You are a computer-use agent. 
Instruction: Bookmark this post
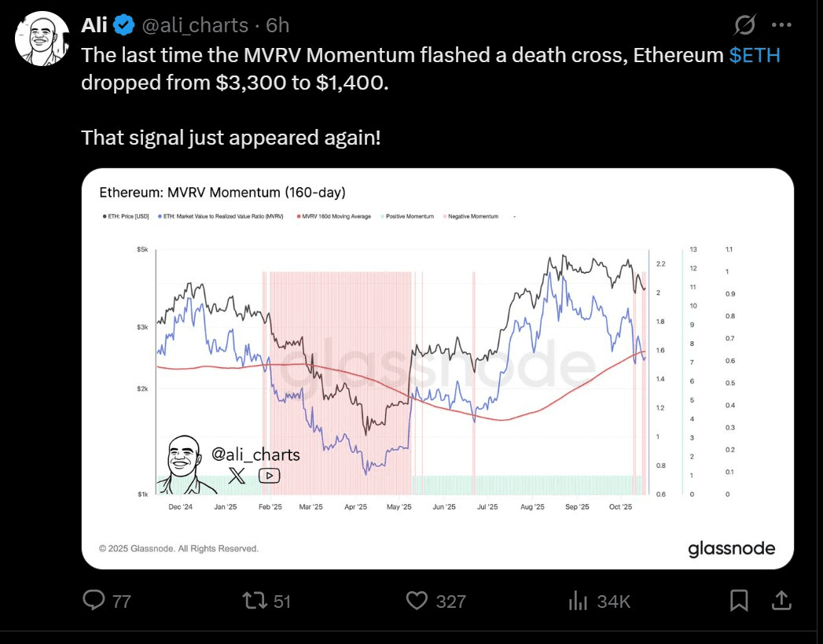739,601
